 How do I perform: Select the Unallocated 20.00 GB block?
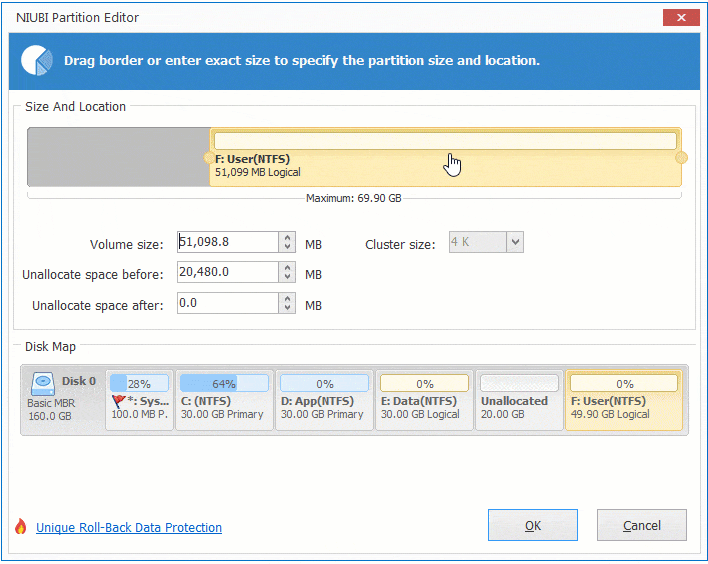point(519,400)
